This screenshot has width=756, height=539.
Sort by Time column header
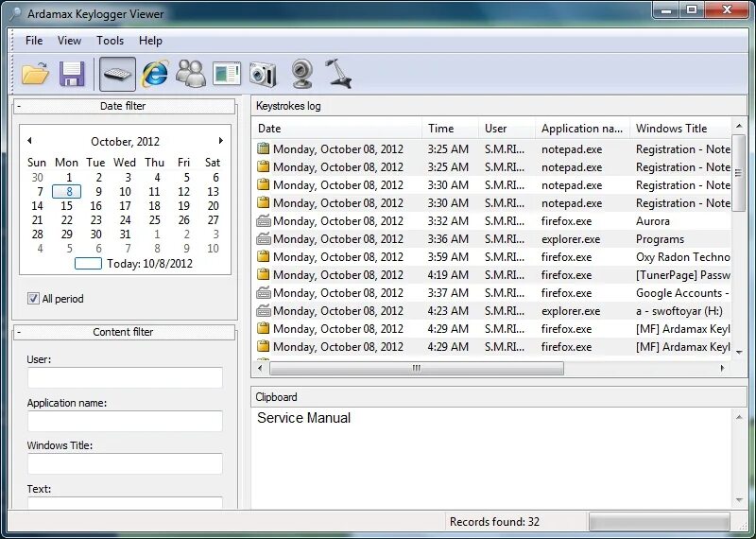tap(451, 129)
